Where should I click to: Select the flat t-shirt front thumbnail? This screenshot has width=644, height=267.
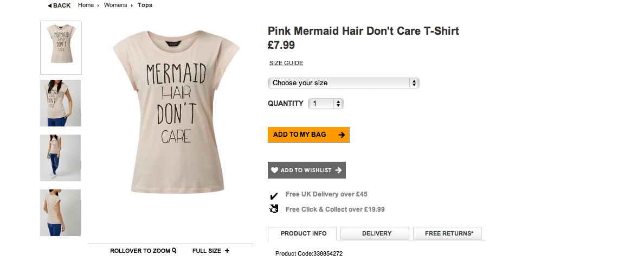61,48
